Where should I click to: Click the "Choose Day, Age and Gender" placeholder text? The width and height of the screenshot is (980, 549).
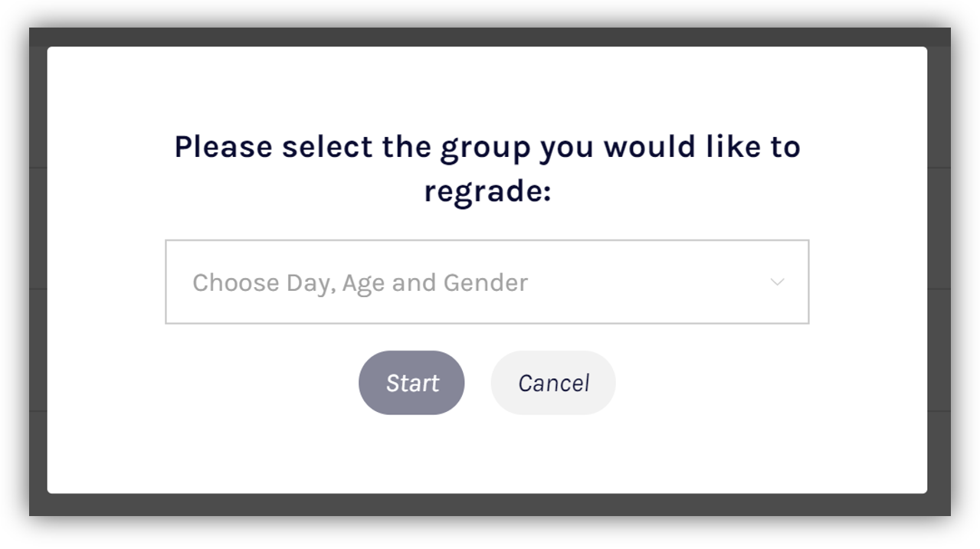[x=359, y=283]
